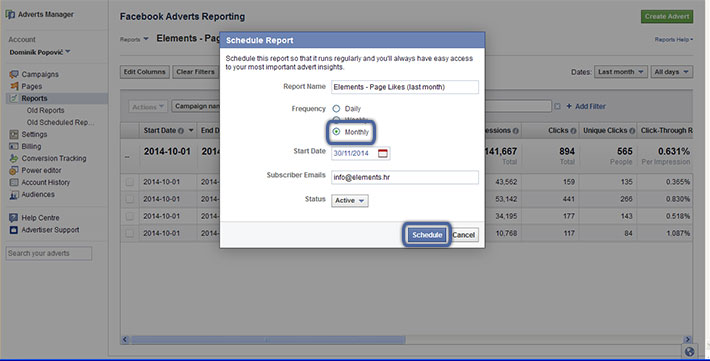Open the All days dropdown
710x361 pixels.
point(672,72)
